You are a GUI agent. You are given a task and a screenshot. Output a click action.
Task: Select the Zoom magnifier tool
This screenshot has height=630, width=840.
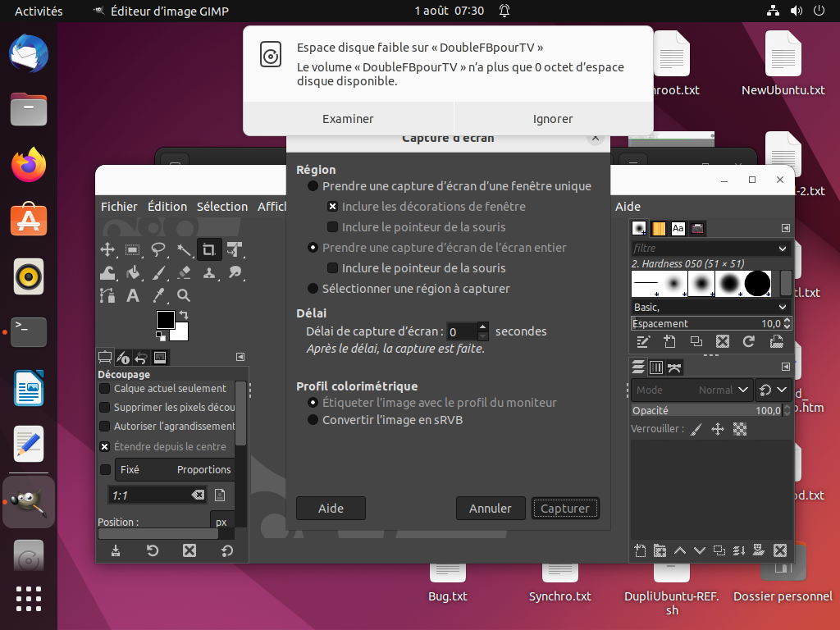pos(184,295)
